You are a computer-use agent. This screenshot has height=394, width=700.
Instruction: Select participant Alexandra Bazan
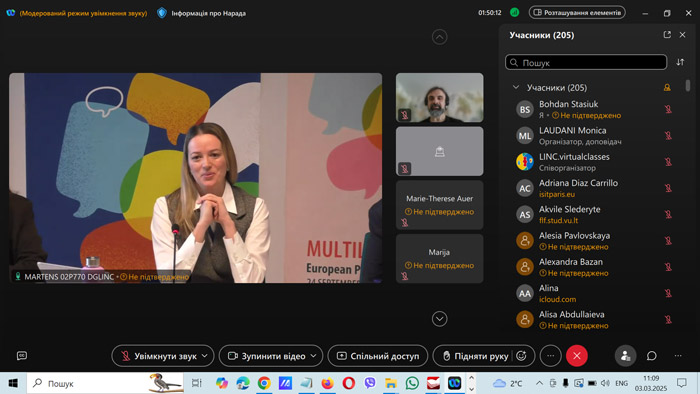click(595, 267)
